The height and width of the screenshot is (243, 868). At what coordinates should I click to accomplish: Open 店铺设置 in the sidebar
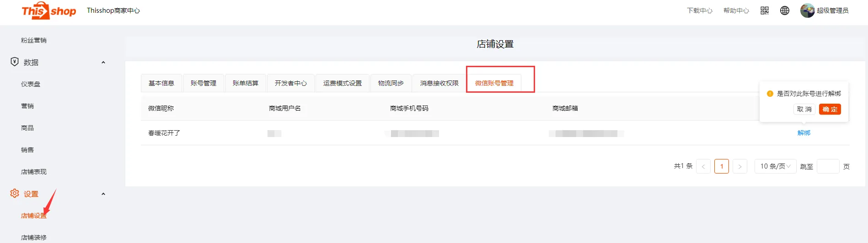[34, 216]
